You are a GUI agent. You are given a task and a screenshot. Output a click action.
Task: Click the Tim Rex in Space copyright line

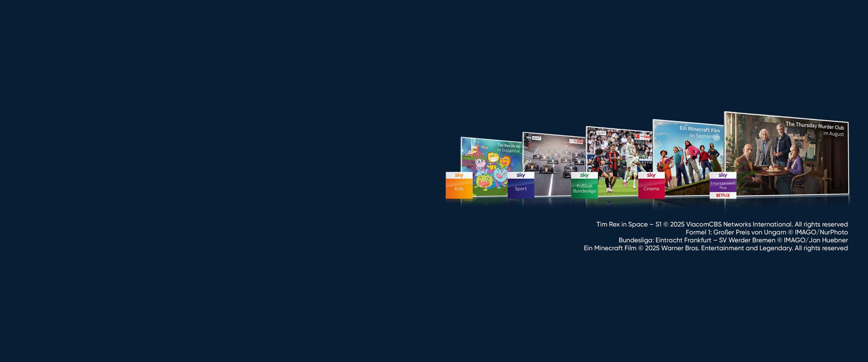point(722,224)
